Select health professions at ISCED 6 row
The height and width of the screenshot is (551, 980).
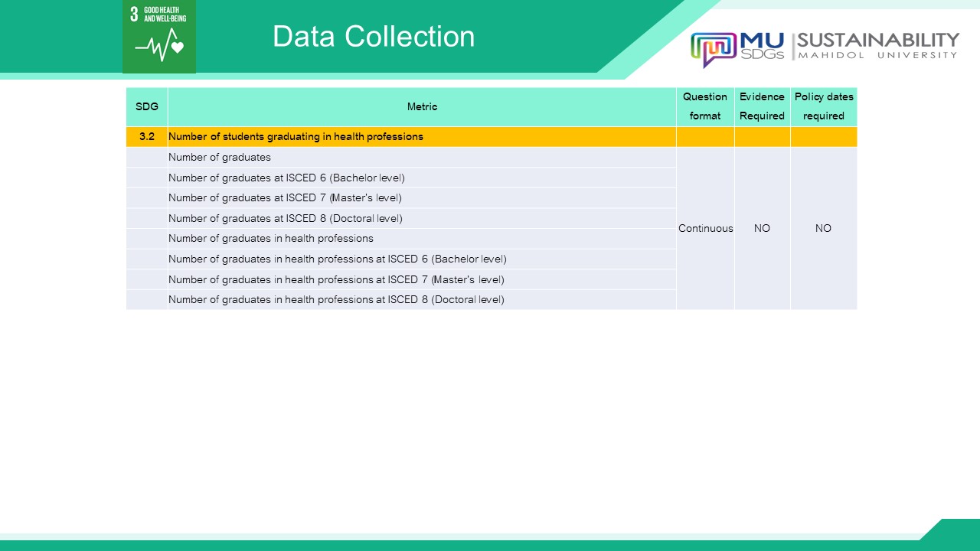(337, 259)
